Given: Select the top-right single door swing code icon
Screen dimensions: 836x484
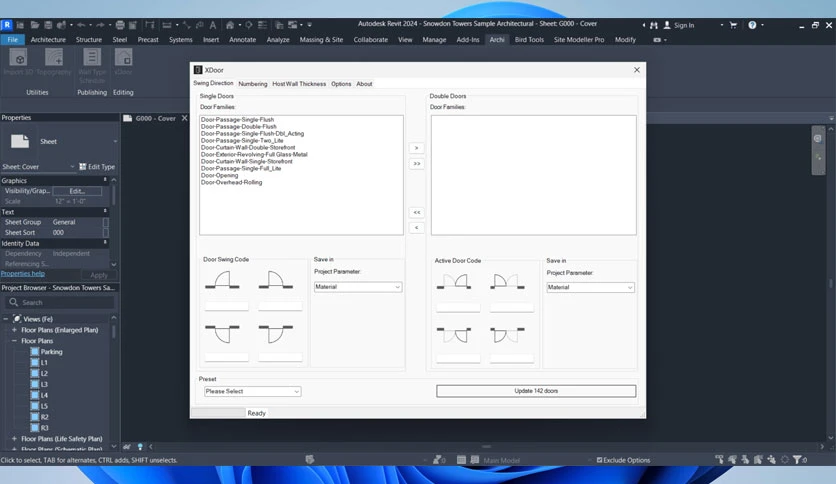Looking at the screenshot, I should [276, 280].
